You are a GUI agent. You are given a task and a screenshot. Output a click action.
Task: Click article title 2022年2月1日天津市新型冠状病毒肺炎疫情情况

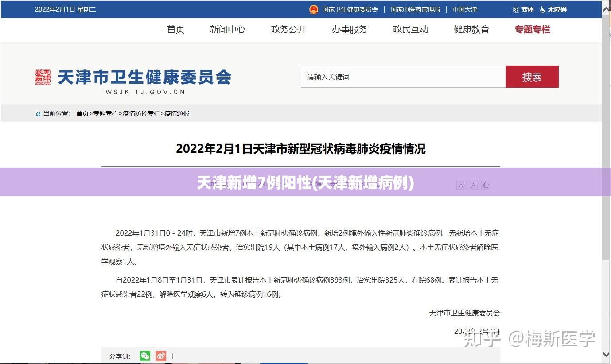pyautogui.click(x=301, y=149)
